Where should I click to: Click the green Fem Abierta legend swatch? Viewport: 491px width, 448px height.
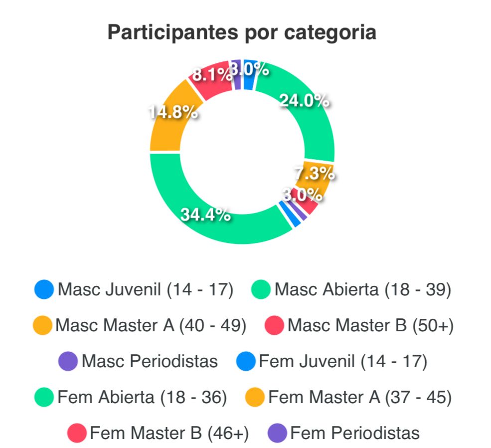[44, 398]
